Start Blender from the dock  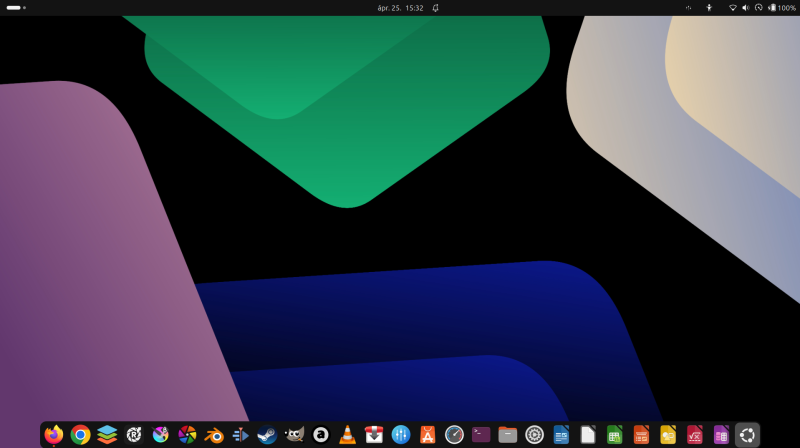[x=214, y=434]
